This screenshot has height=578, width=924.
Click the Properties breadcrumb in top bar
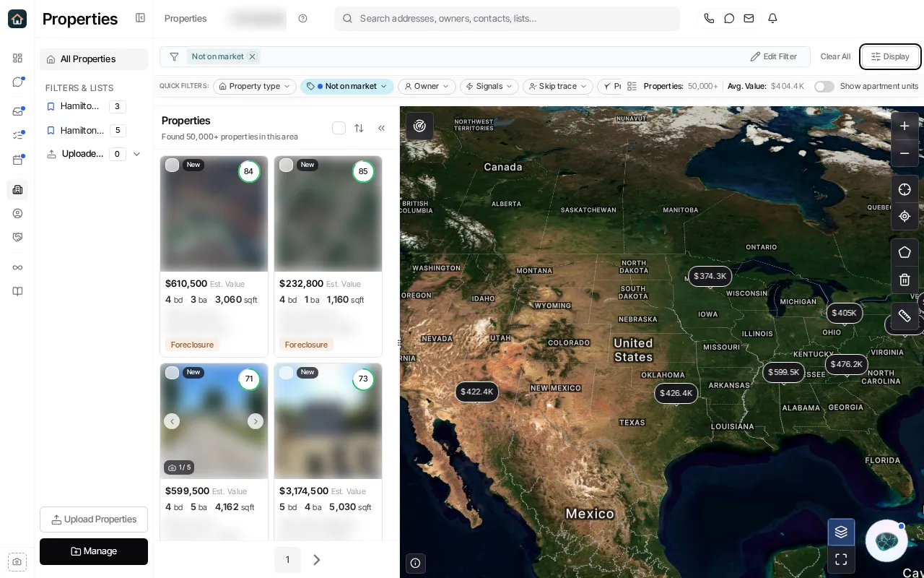(x=186, y=19)
